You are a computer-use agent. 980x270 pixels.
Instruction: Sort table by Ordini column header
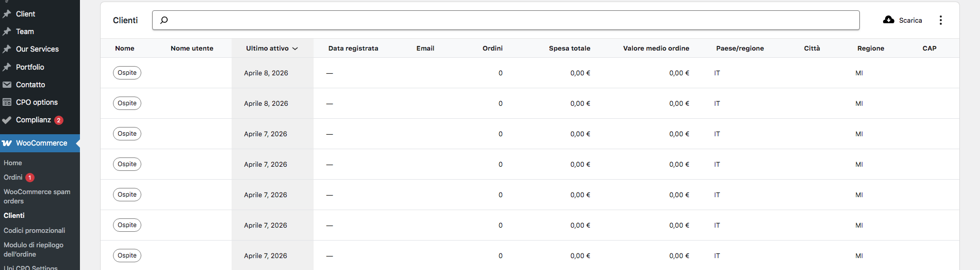point(492,48)
